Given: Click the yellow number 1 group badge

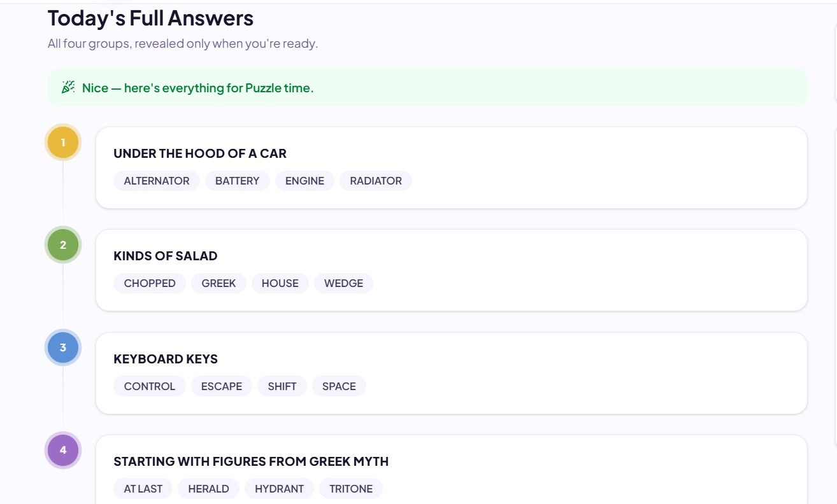Looking at the screenshot, I should (63, 143).
